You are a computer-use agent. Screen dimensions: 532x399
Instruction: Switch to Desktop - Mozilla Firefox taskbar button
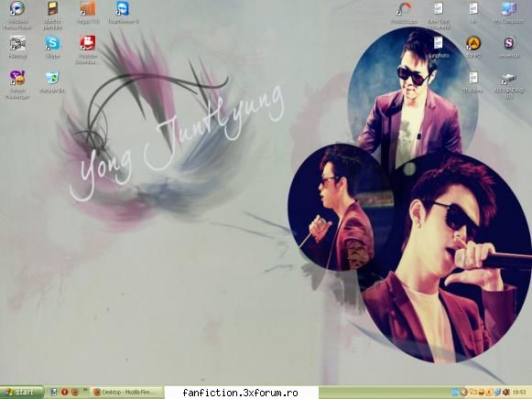[x=127, y=393]
